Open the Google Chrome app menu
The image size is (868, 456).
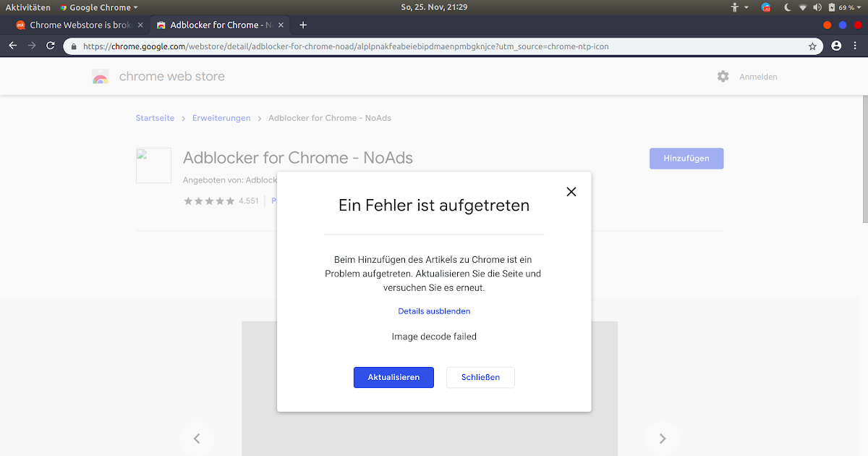point(98,7)
